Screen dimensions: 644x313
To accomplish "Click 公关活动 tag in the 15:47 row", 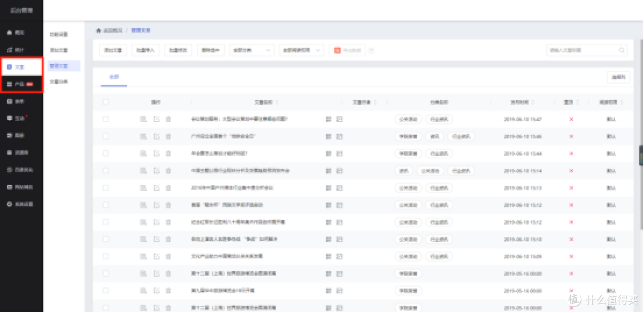I will 408,119.
